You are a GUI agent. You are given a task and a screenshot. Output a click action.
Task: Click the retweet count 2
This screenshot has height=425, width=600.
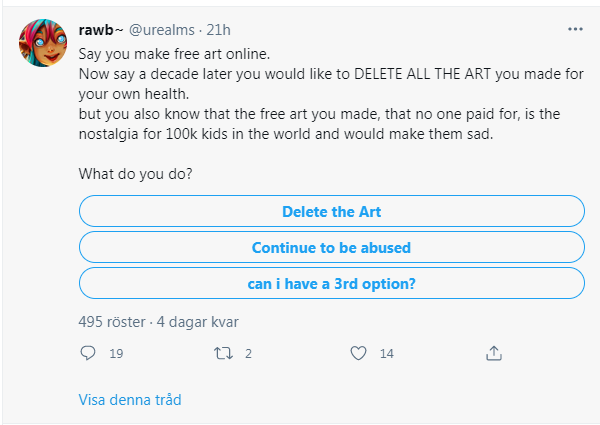click(x=248, y=353)
